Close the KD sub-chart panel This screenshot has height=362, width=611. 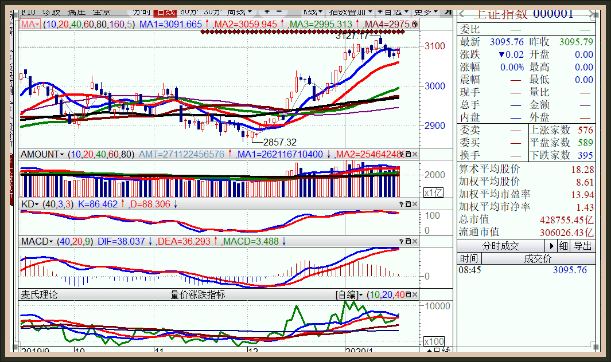click(415, 204)
